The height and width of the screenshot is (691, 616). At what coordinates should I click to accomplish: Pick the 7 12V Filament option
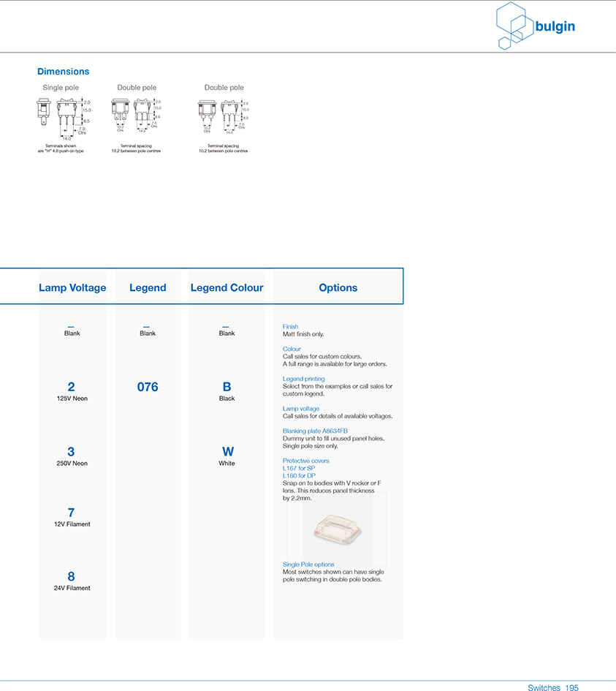(72, 517)
